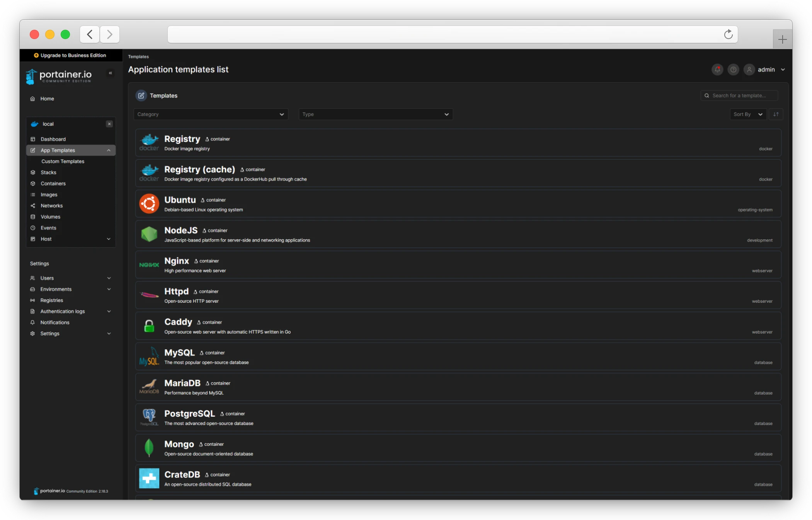Open the help question mark icon
The height and width of the screenshot is (520, 812).
(x=733, y=70)
